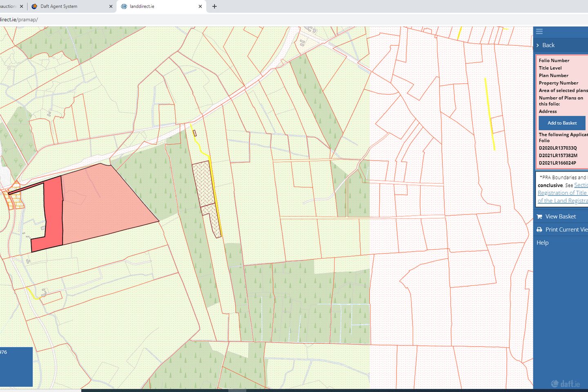Screen dimensions: 588x392
Task: Select the bright red highlighted land parcel
Action: [53, 212]
